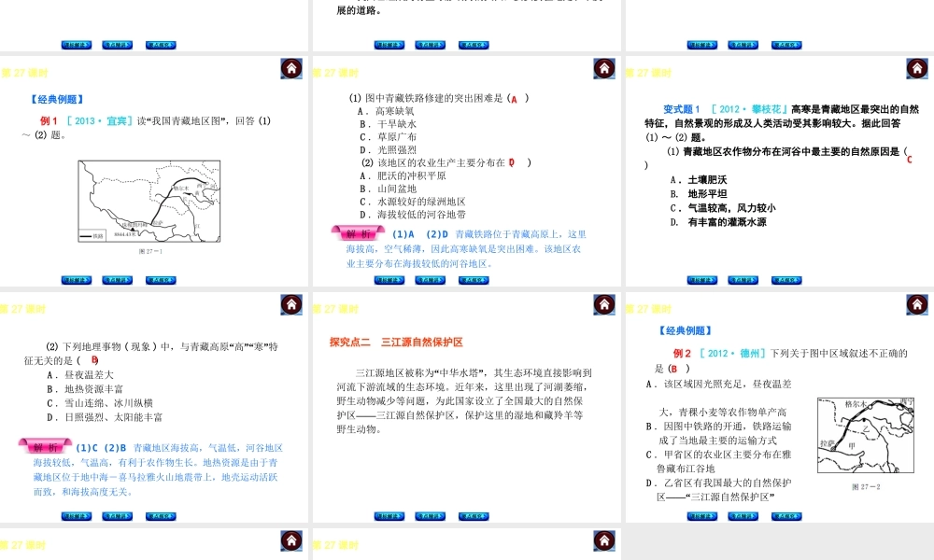Click home icon on bottom-left partial slide
The image size is (934, 560).
click(x=291, y=540)
